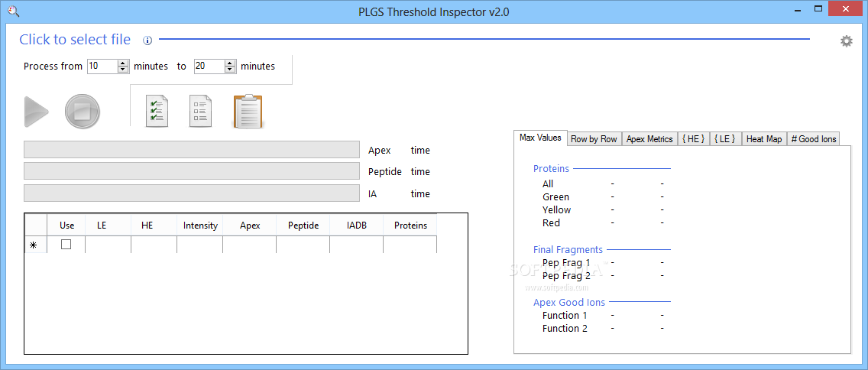Open settings with the gear icon
The image size is (868, 370).
tap(847, 41)
